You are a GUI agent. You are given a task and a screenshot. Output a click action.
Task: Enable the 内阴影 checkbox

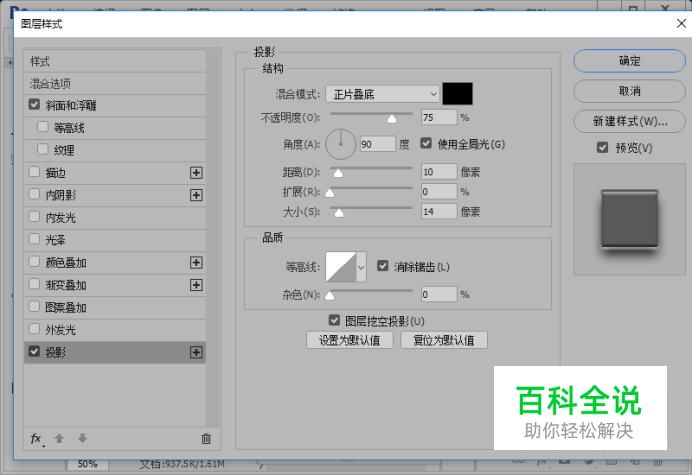tap(34, 194)
